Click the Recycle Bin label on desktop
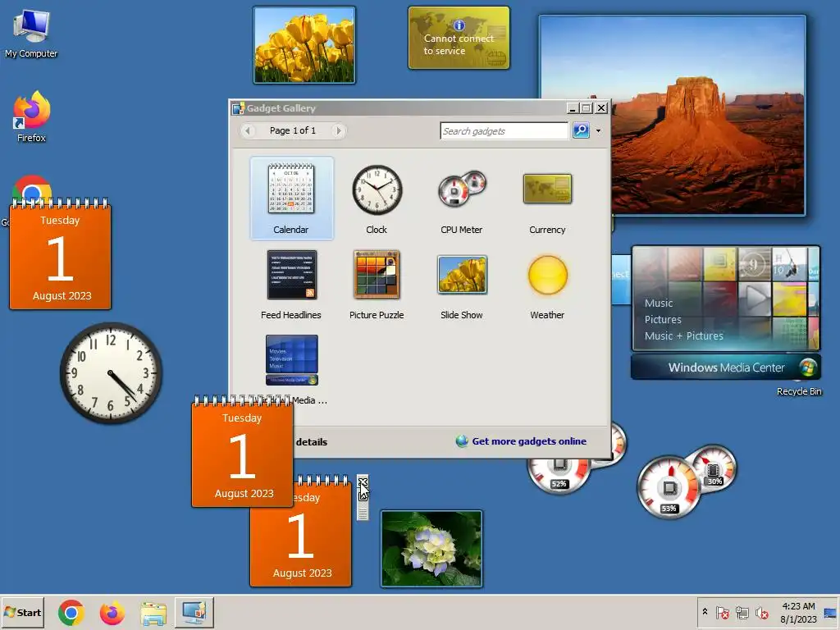The height and width of the screenshot is (630, 840). [799, 391]
